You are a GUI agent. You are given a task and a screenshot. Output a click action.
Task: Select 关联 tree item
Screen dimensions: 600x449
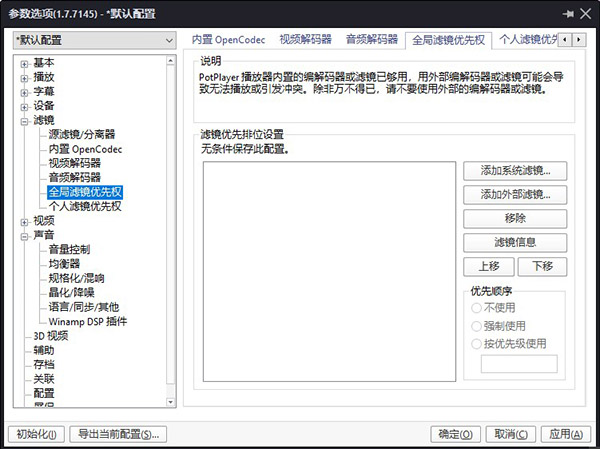click(44, 379)
